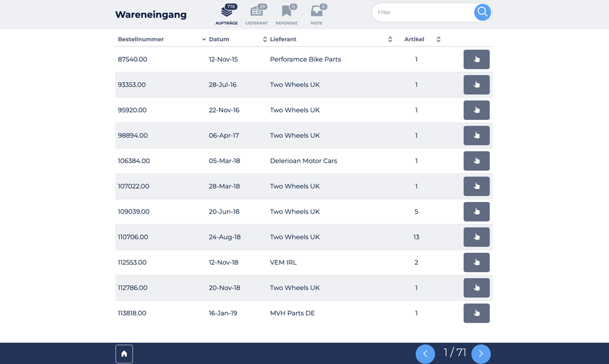This screenshot has width=609, height=364.
Task: Pick order 95920.00 via hand icon
Action: click(x=476, y=110)
